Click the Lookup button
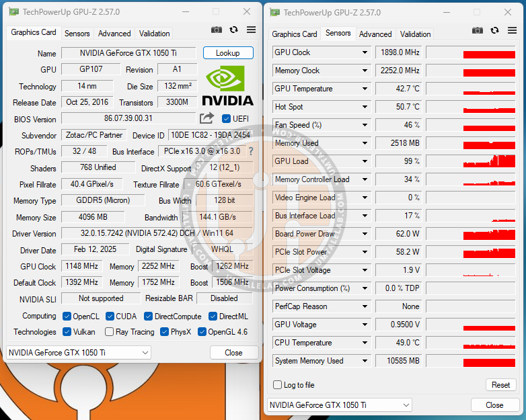The image size is (526, 420). [x=228, y=53]
